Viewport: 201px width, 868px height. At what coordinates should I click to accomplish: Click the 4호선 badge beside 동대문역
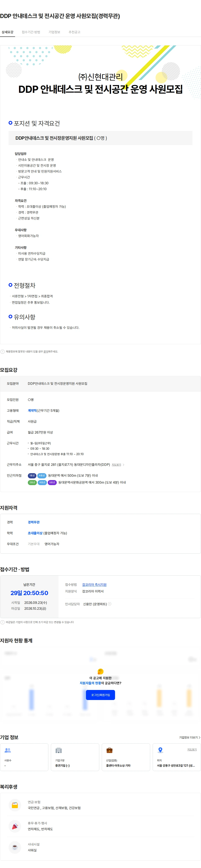[42, 475]
